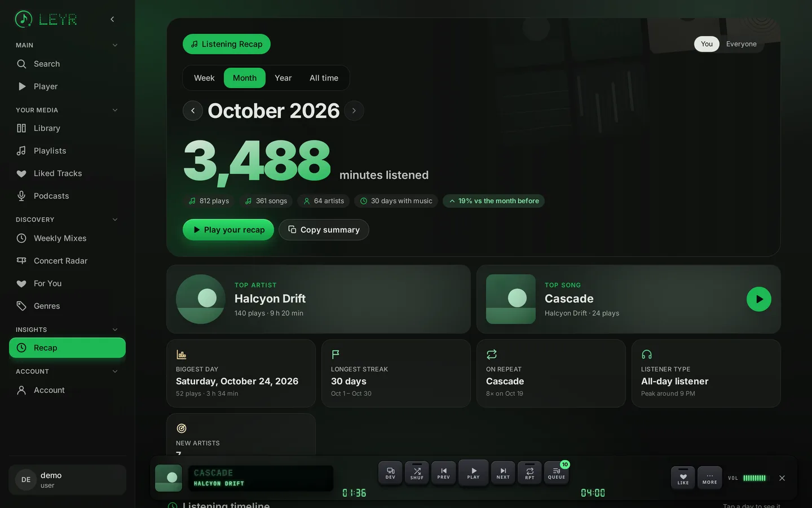Viewport: 812px width, 508px height.
Task: Toggle Repeat (RPT) in player bar
Action: (x=529, y=473)
